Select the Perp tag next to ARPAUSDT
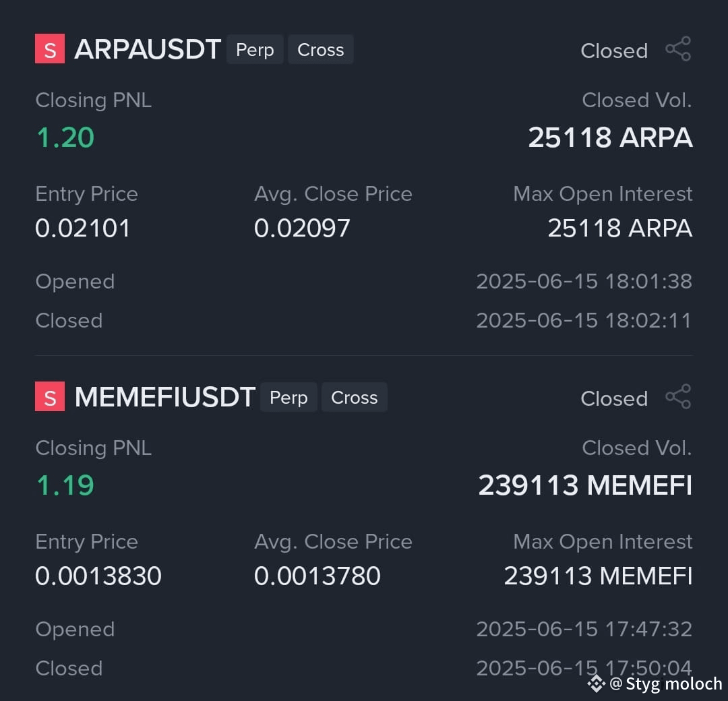The image size is (728, 701). (x=255, y=49)
